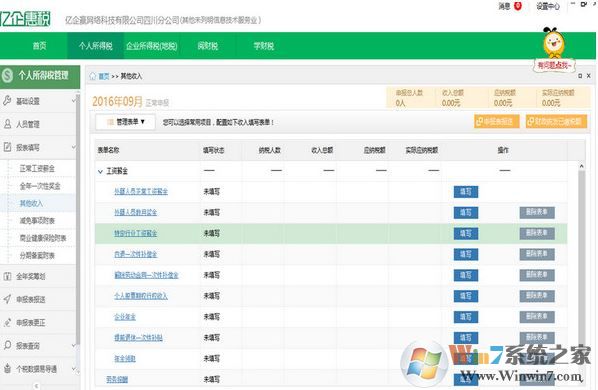The height and width of the screenshot is (390, 598).
Task: Click the person icon for 人员管理
Action: tap(7, 124)
